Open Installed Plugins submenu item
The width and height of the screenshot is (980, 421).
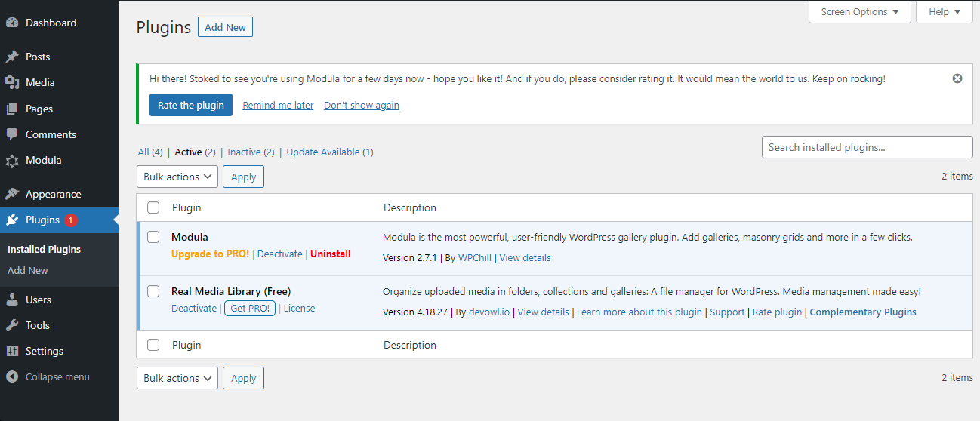point(44,249)
